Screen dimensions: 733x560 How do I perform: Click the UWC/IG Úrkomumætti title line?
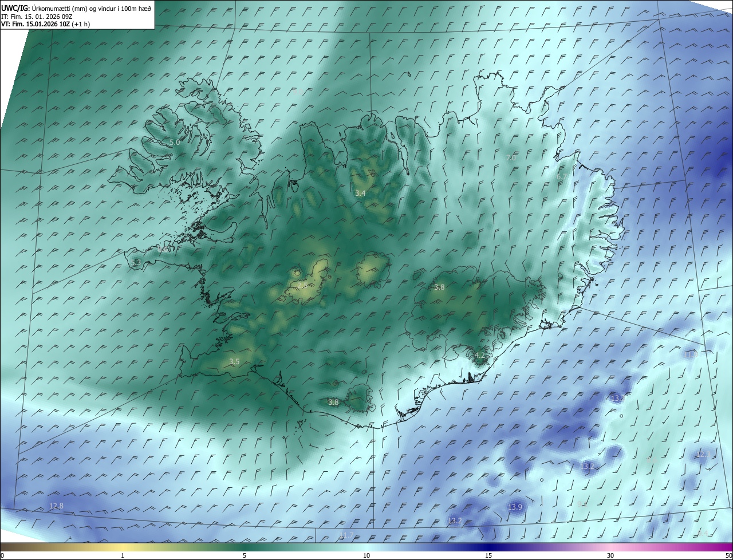pos(76,7)
